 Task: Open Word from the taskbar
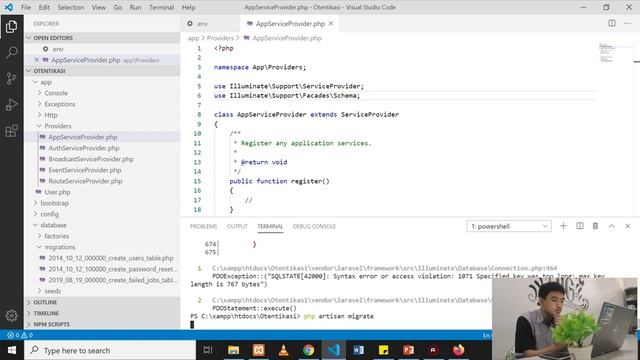click(358, 350)
